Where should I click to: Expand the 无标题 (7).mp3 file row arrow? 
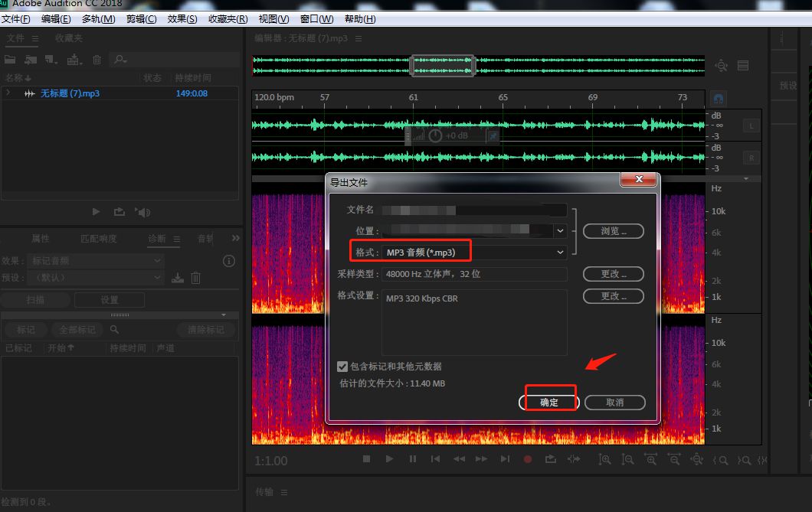pyautogui.click(x=8, y=93)
